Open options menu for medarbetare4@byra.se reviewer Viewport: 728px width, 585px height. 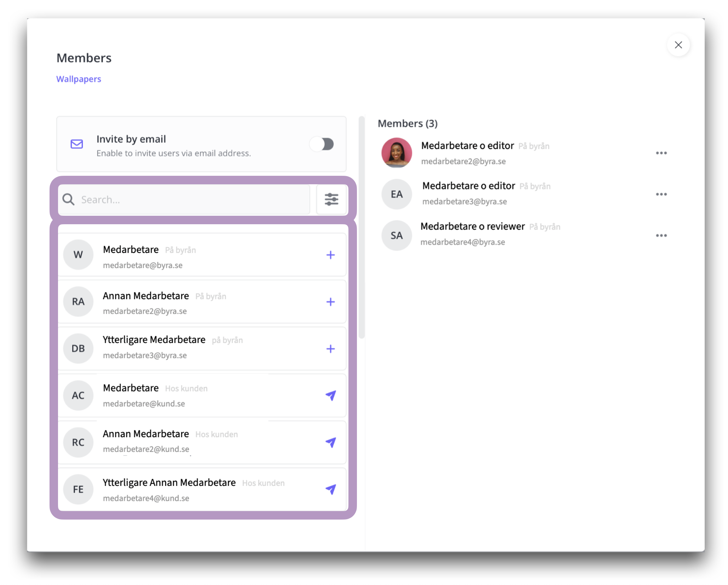click(x=661, y=235)
